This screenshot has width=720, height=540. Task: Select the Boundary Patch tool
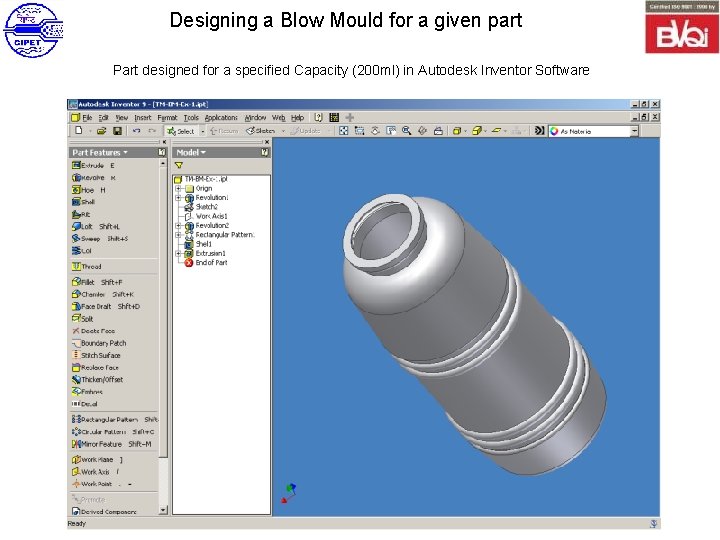[99, 343]
